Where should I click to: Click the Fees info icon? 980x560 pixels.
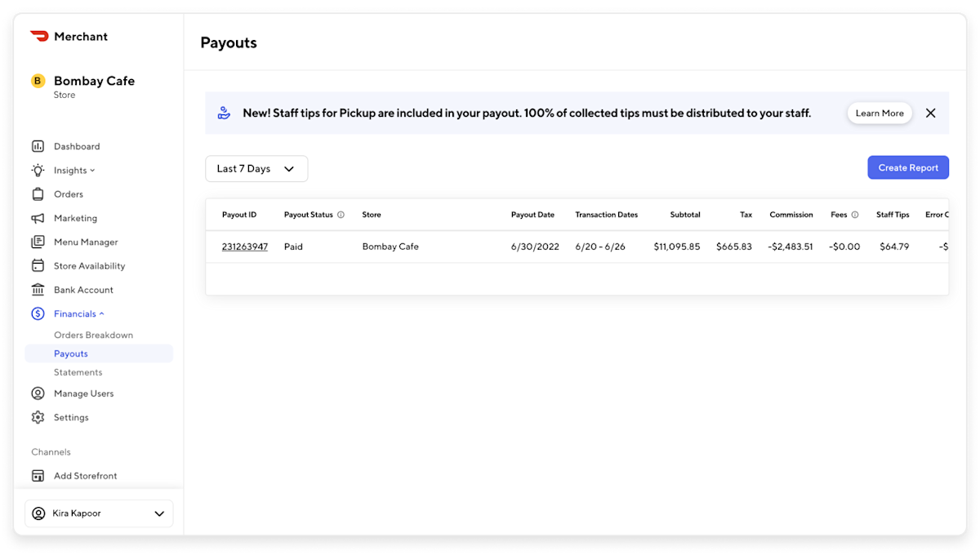click(x=855, y=215)
